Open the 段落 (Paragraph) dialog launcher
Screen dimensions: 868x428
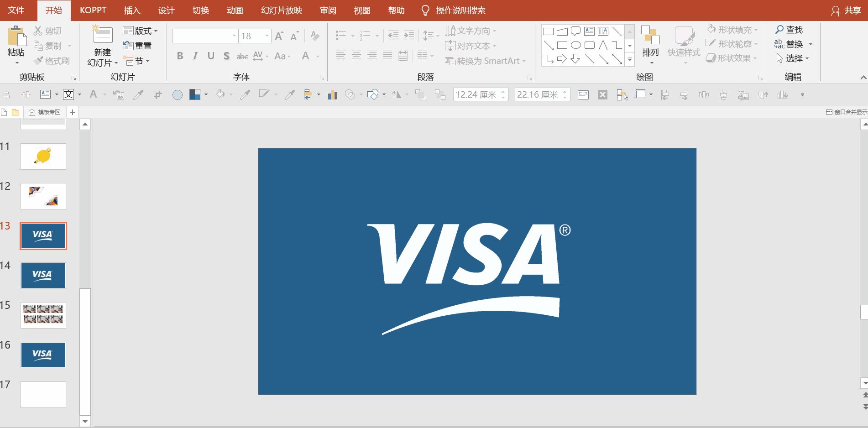(529, 78)
